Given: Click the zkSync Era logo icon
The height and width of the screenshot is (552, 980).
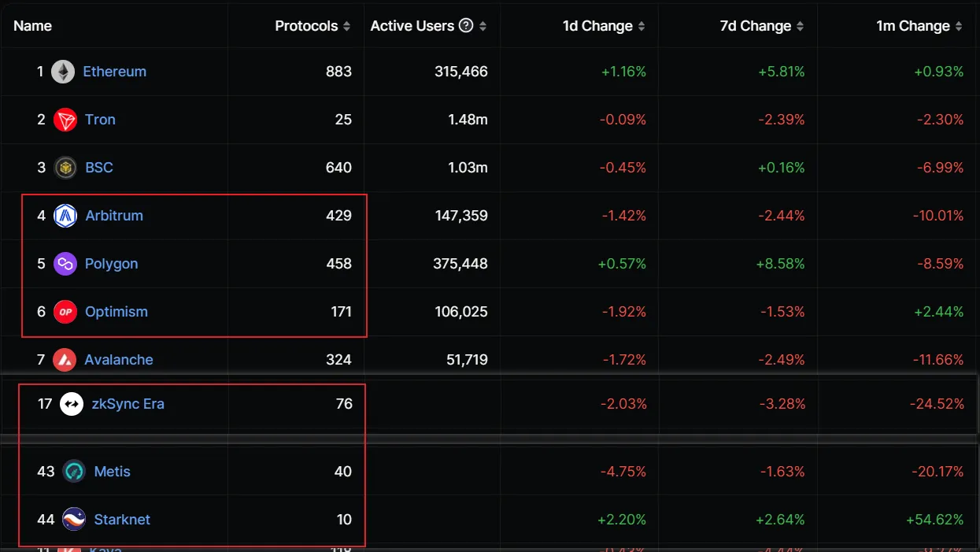Looking at the screenshot, I should click(x=72, y=404).
